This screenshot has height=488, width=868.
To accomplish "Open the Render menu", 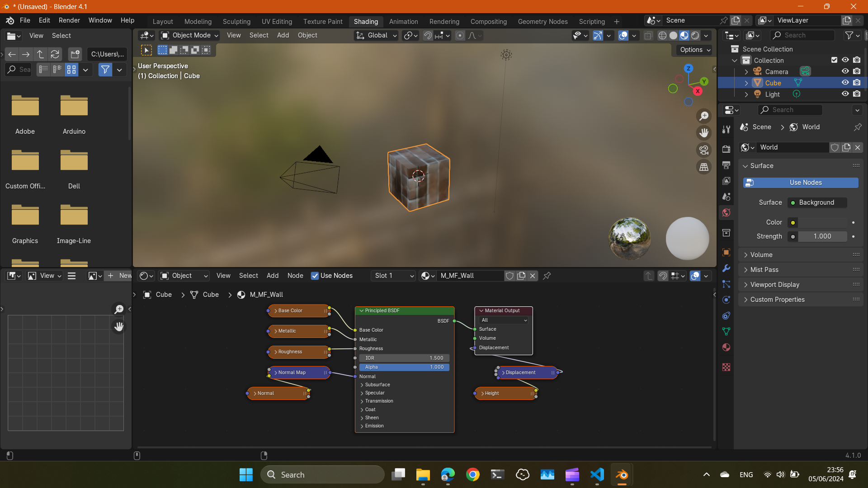I will [69, 20].
